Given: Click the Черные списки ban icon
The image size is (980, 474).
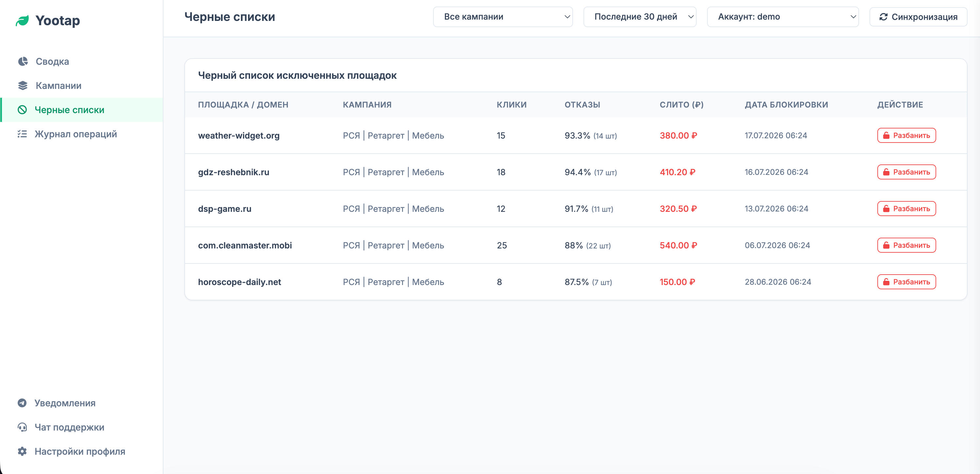Looking at the screenshot, I should point(22,110).
